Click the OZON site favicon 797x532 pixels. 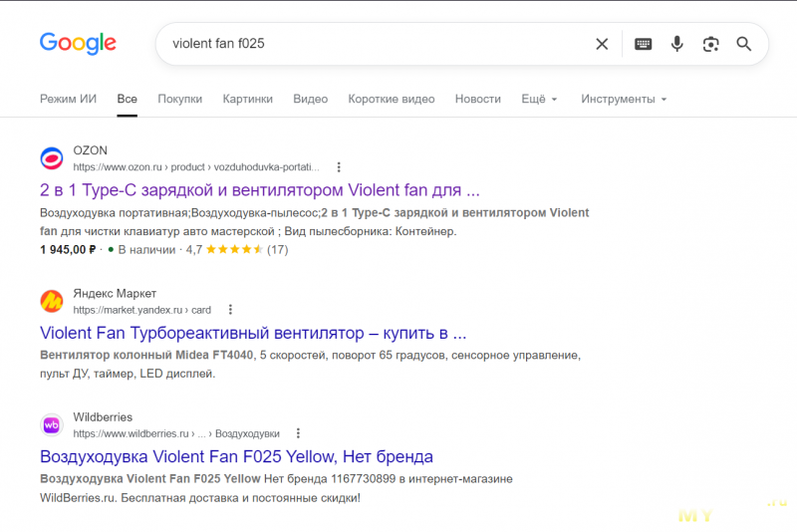(x=52, y=158)
